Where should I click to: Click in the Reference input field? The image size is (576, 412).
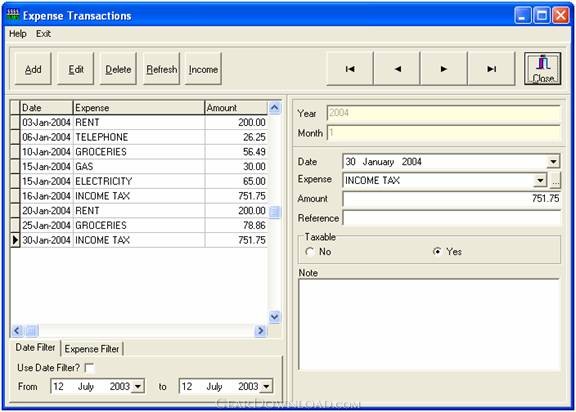tap(451, 218)
